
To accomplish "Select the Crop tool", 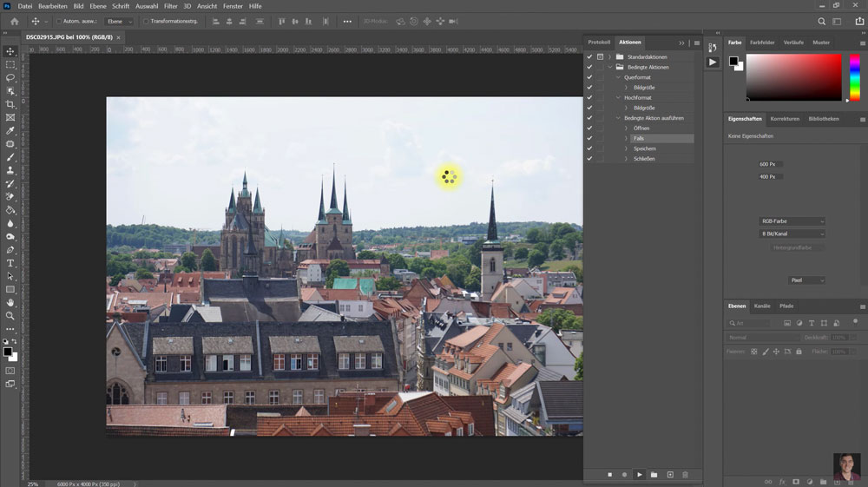I will (10, 104).
